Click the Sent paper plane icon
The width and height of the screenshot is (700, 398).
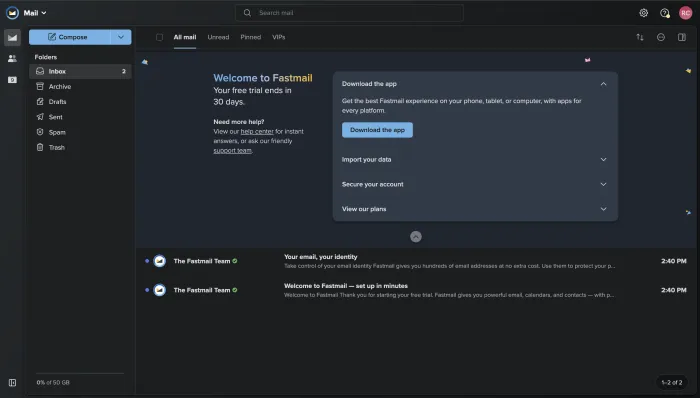click(x=40, y=116)
